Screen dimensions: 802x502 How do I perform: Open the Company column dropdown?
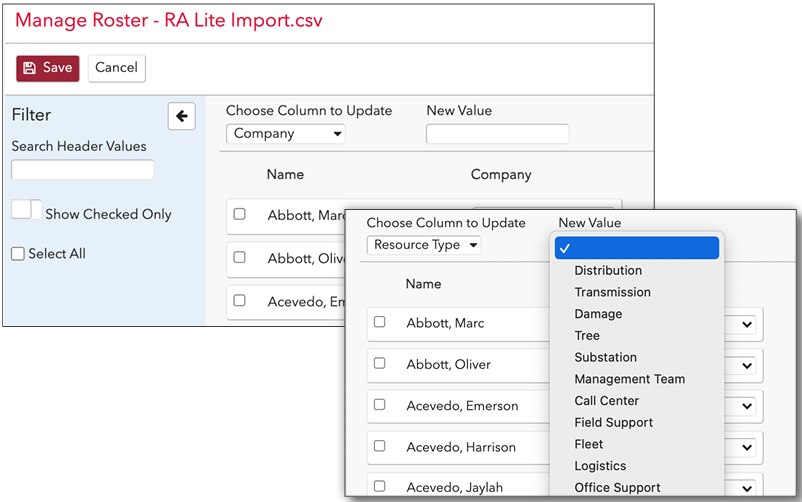tap(285, 134)
